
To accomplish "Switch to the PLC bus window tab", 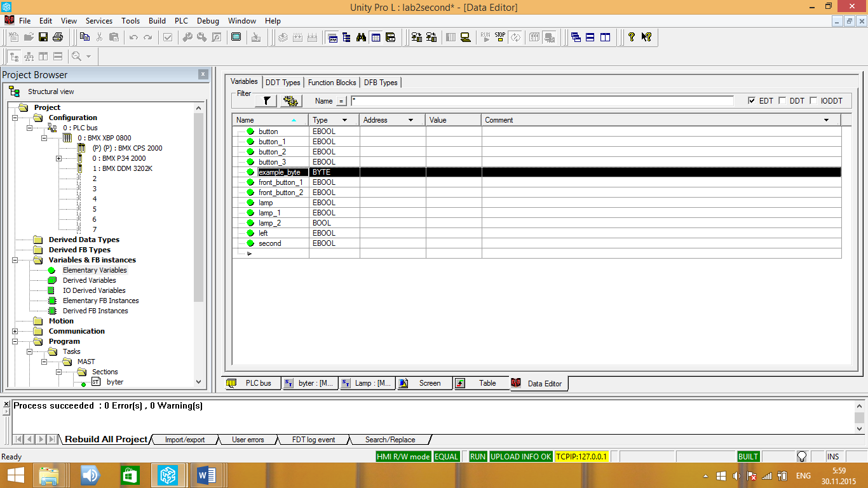I will pyautogui.click(x=252, y=383).
